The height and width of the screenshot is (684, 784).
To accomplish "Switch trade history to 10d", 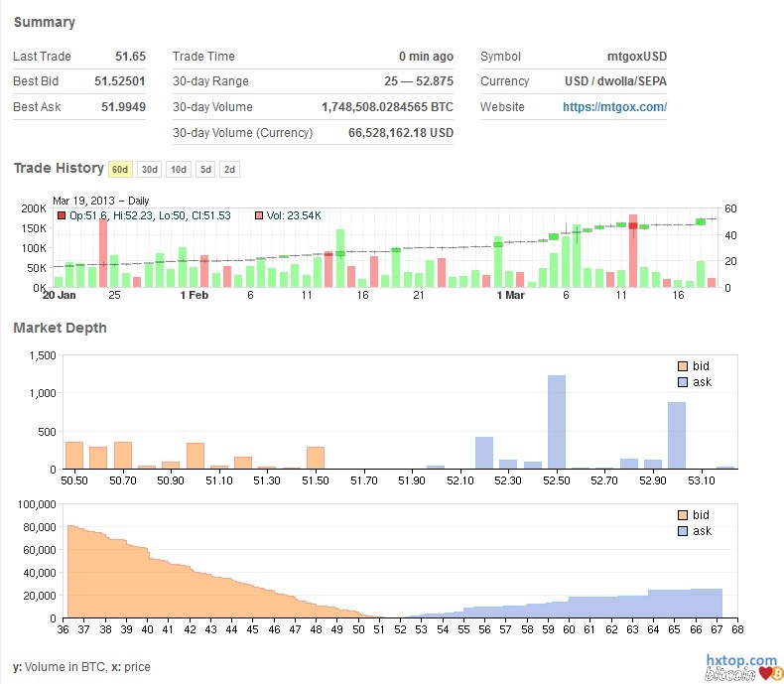I will click(178, 169).
